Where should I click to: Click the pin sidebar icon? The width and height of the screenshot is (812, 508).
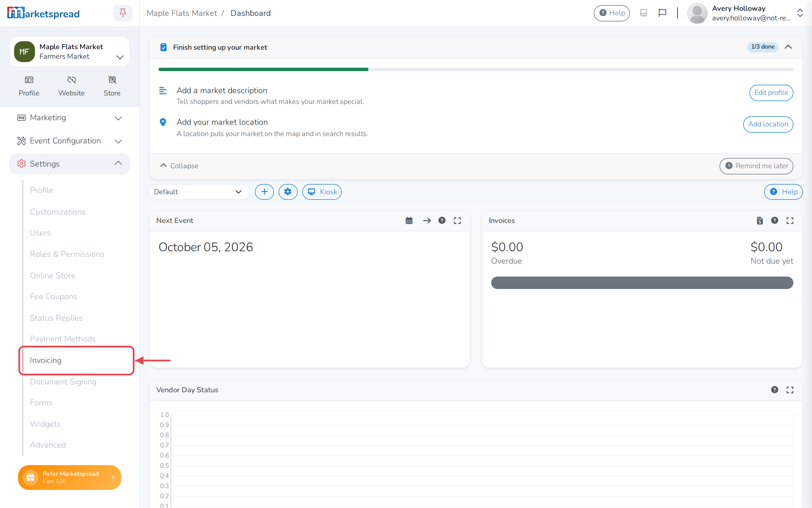(x=123, y=13)
